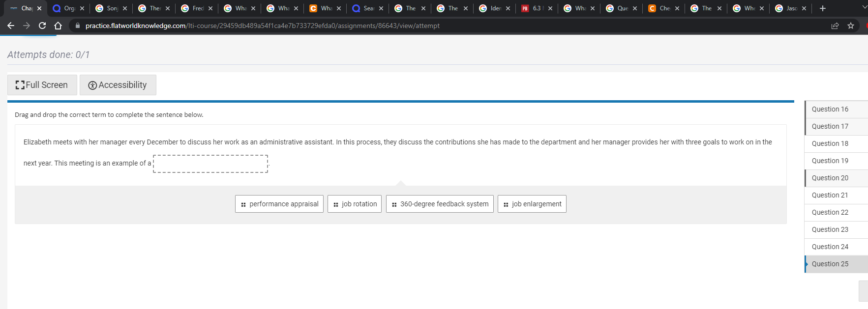
Task: Go to Question 18
Action: point(836,143)
